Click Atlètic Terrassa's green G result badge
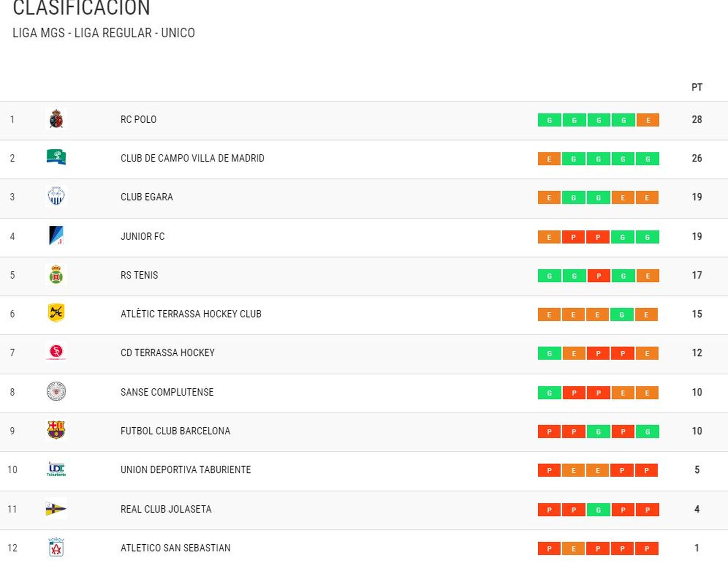Screen dimensions: 728x566 pyautogui.click(x=622, y=315)
